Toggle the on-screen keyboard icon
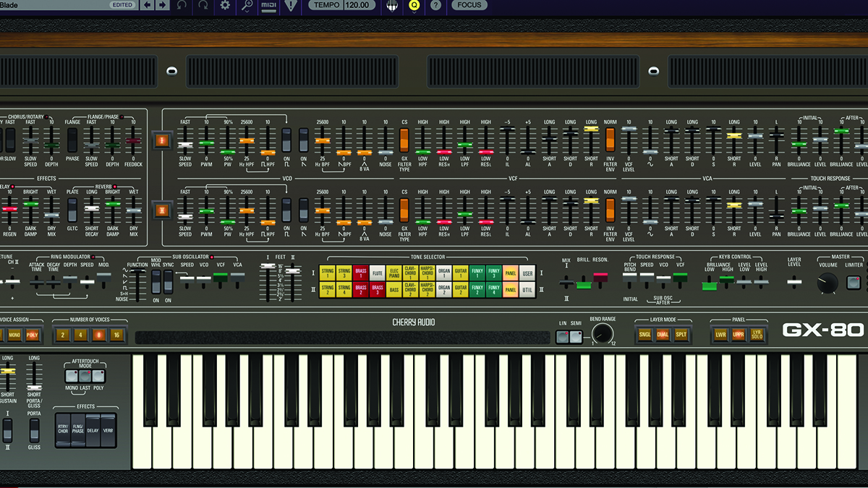 click(393, 5)
